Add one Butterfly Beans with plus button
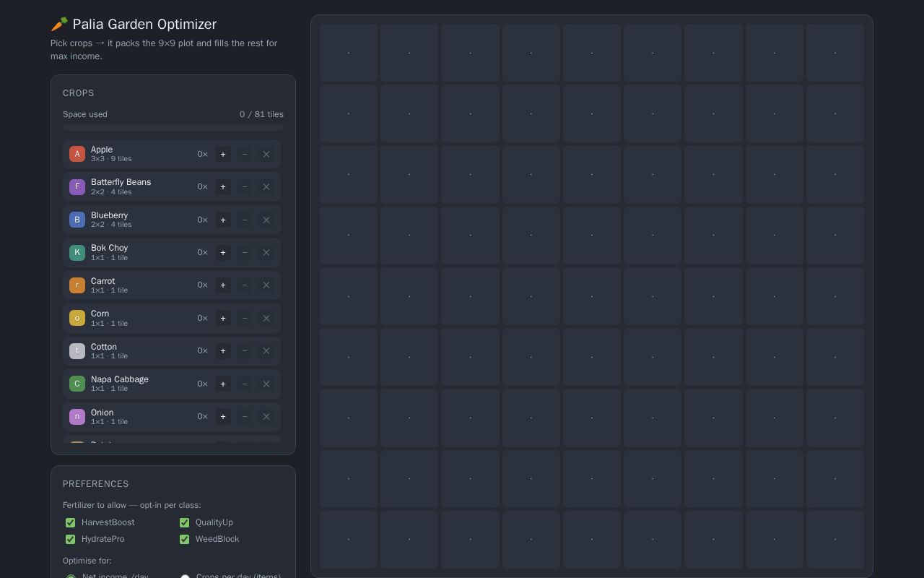The height and width of the screenshot is (578, 924). coord(223,186)
